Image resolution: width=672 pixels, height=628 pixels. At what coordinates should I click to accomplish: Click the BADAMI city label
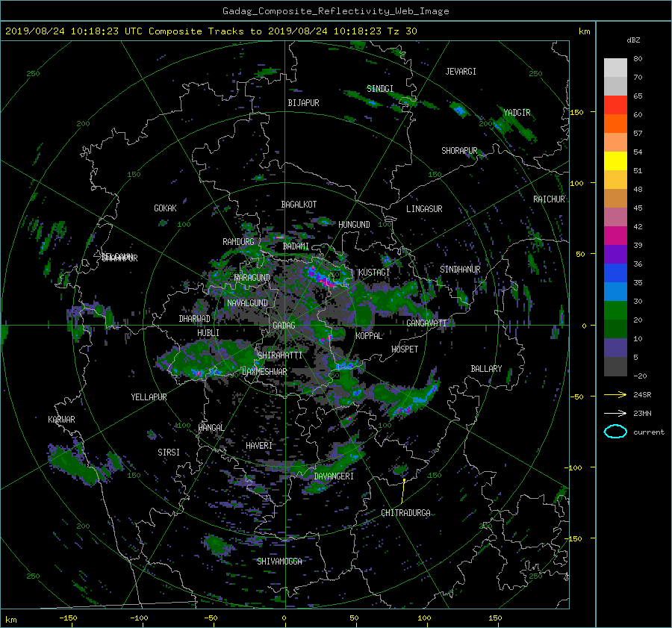[296, 246]
